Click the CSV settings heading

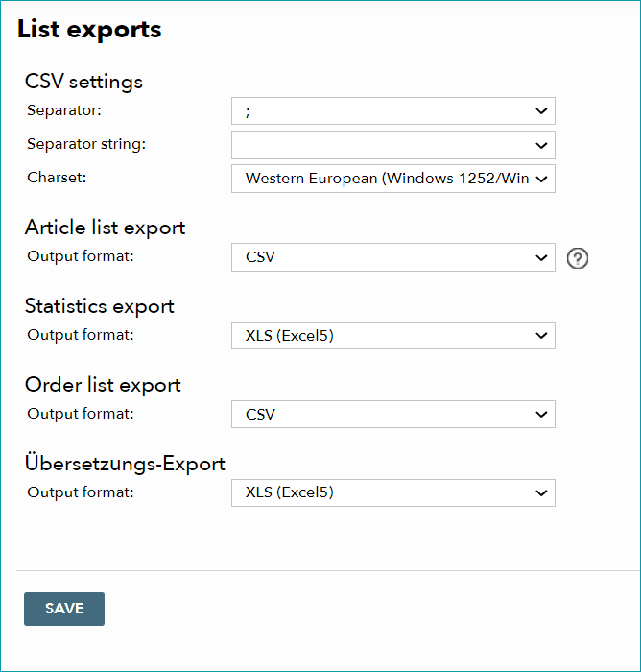[x=83, y=82]
